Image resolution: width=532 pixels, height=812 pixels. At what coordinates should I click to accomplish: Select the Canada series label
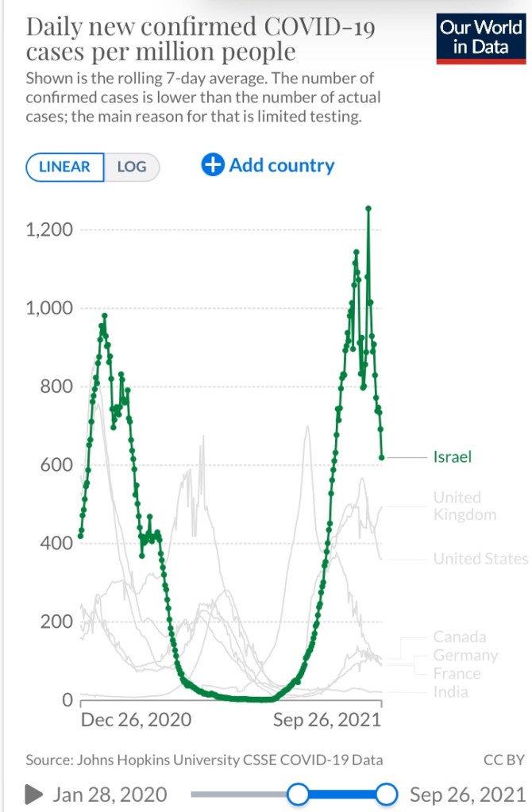click(460, 637)
